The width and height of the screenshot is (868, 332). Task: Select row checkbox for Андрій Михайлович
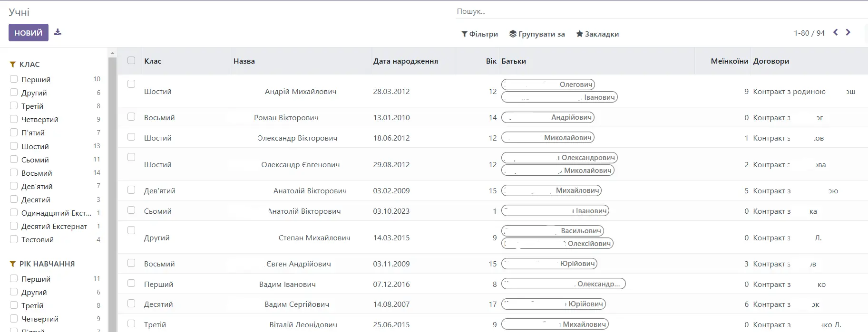click(x=131, y=84)
